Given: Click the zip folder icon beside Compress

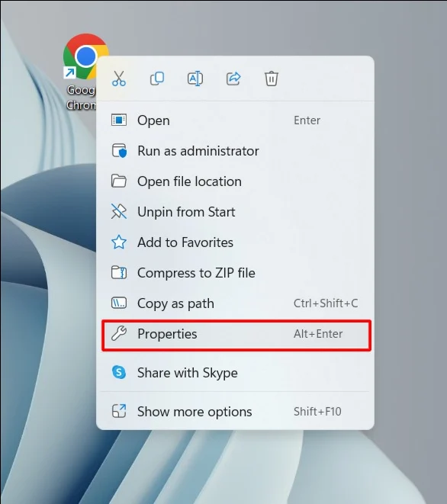Looking at the screenshot, I should (119, 272).
